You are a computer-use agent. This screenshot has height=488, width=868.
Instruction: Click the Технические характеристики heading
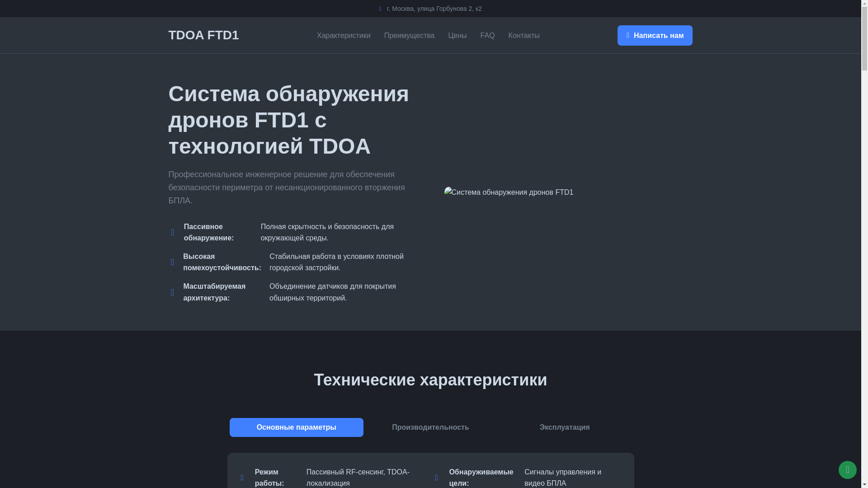pyautogui.click(x=430, y=380)
